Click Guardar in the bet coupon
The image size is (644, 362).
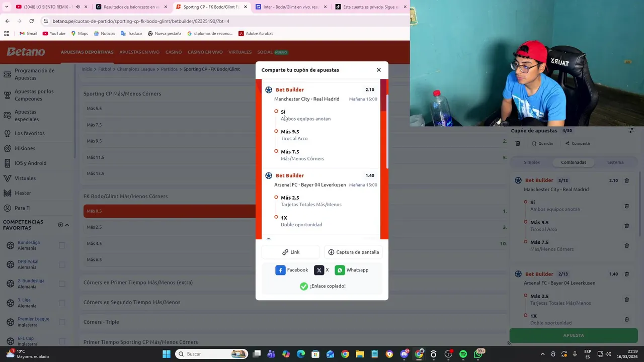[x=543, y=143]
